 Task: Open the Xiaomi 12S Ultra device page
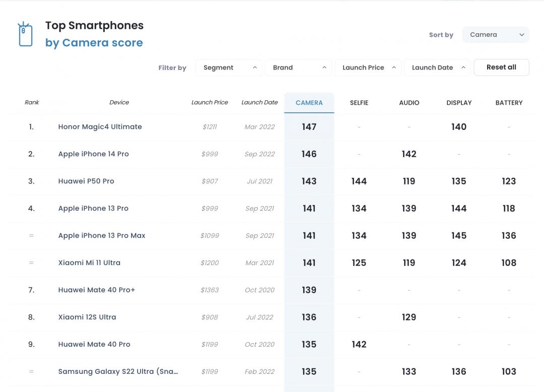click(87, 317)
